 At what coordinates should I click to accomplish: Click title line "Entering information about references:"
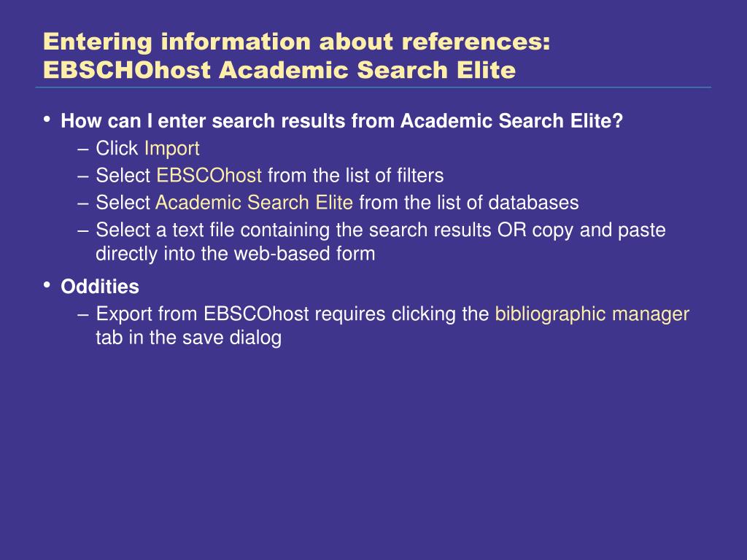[x=297, y=42]
